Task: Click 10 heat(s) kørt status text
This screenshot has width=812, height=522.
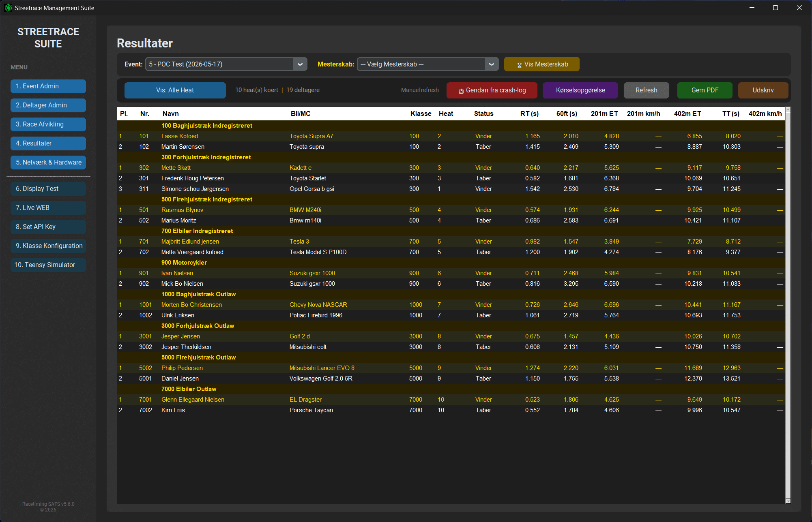Action: click(257, 90)
